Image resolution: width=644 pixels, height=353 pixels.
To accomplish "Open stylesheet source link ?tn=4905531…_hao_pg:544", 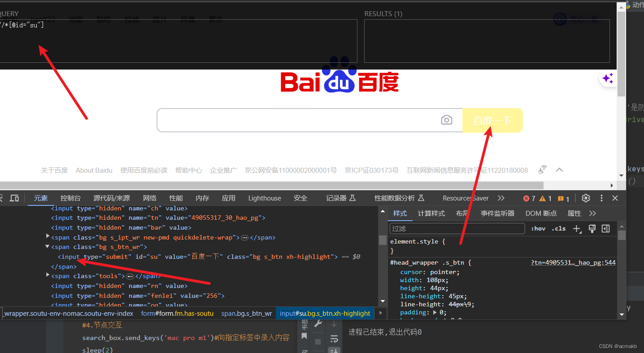I will 573,262.
